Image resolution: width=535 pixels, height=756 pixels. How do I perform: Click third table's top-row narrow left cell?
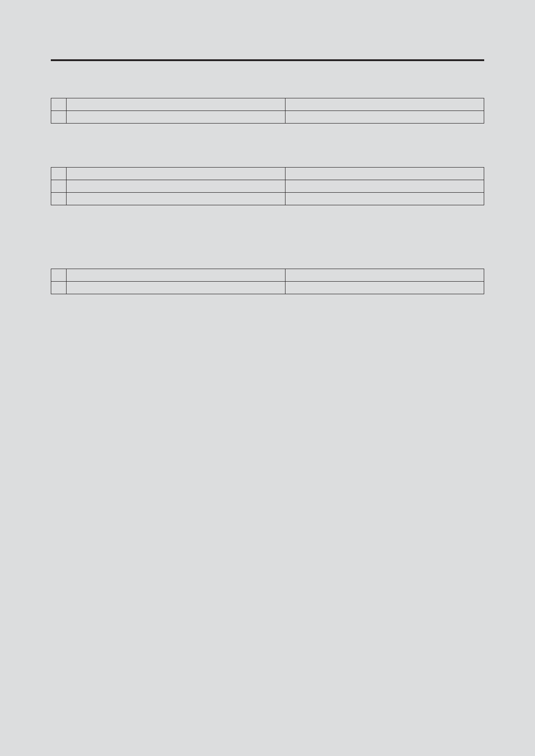(x=58, y=275)
